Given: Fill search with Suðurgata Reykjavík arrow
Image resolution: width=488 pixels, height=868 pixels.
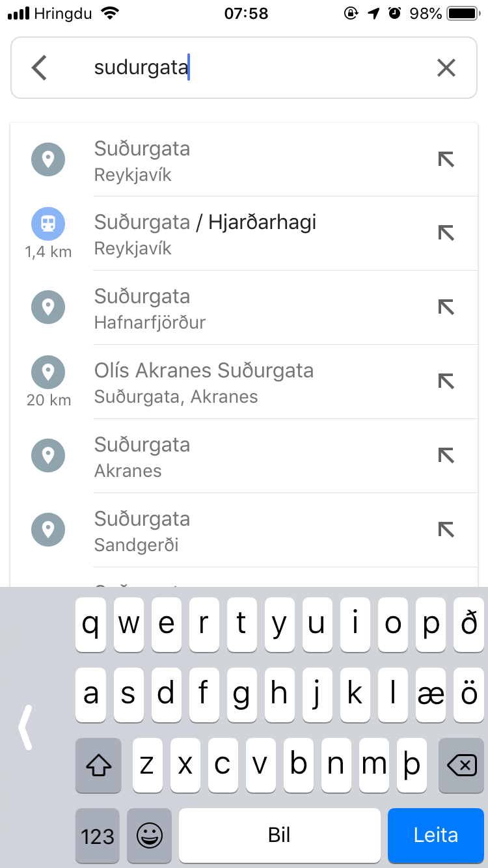Looking at the screenshot, I should (x=446, y=159).
